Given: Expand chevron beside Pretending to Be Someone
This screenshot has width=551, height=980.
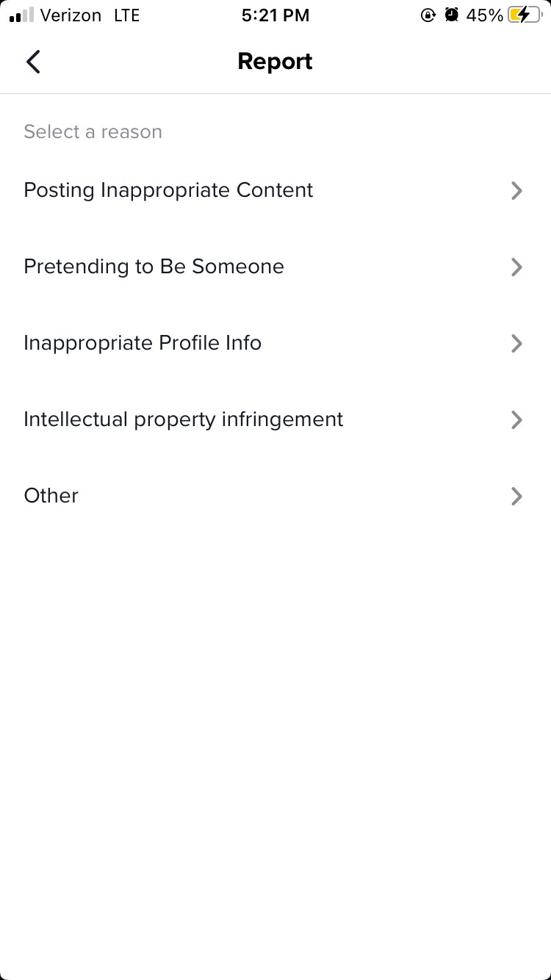Looking at the screenshot, I should click(x=516, y=267).
